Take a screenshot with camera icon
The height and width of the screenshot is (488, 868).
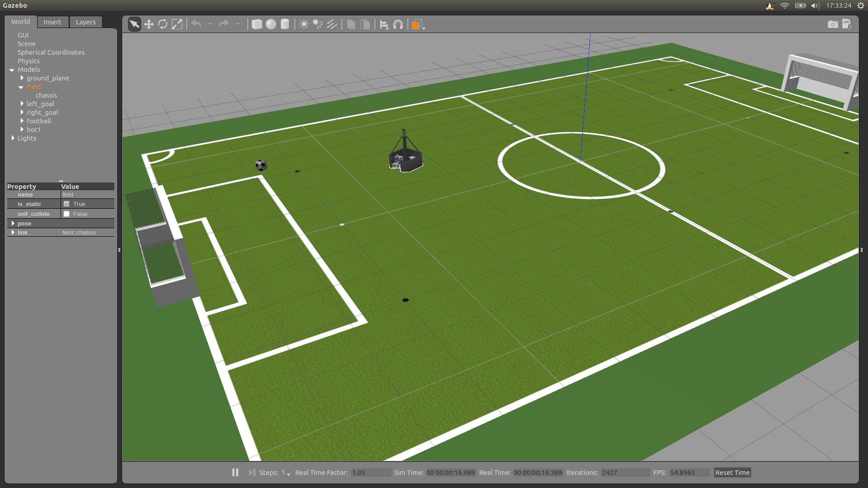(x=832, y=24)
